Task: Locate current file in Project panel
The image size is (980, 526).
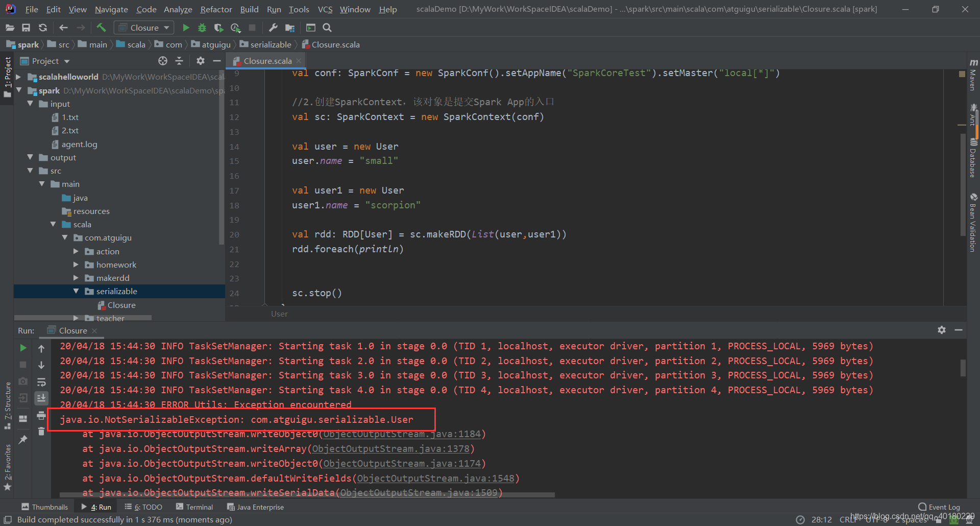Action: 163,61
